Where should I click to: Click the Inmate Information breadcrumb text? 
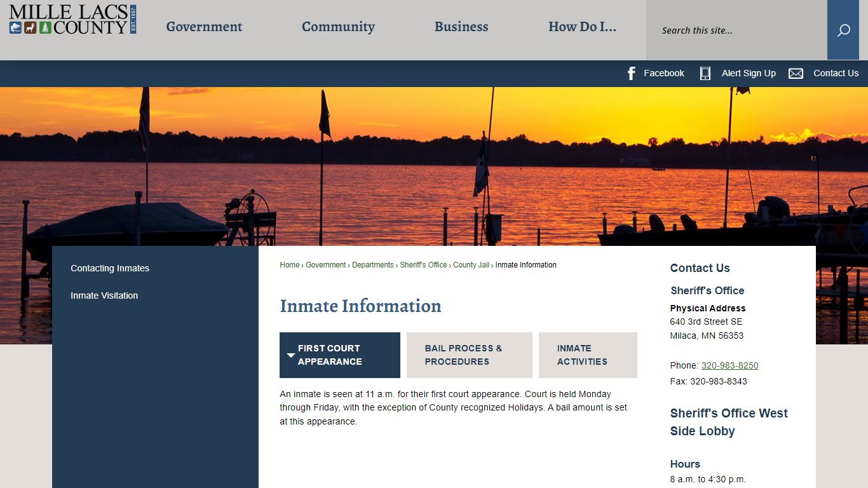[526, 265]
